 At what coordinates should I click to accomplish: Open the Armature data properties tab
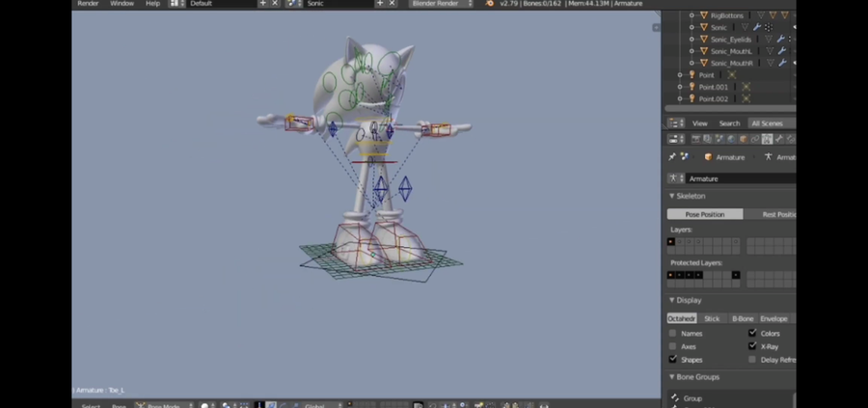(768, 139)
